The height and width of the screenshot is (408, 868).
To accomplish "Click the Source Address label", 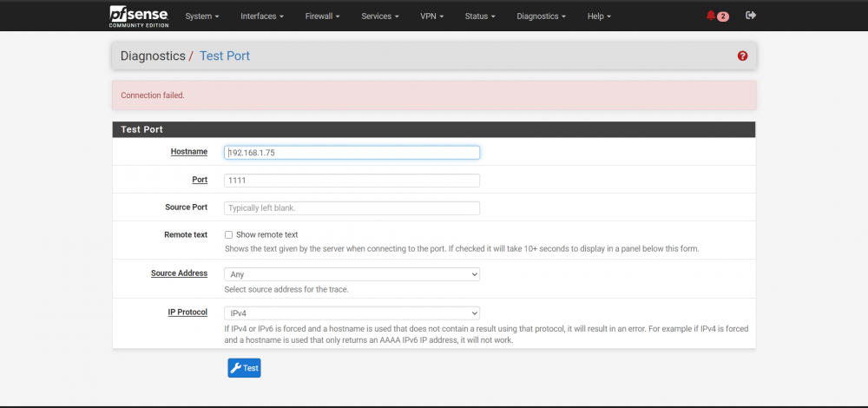I will 179,273.
